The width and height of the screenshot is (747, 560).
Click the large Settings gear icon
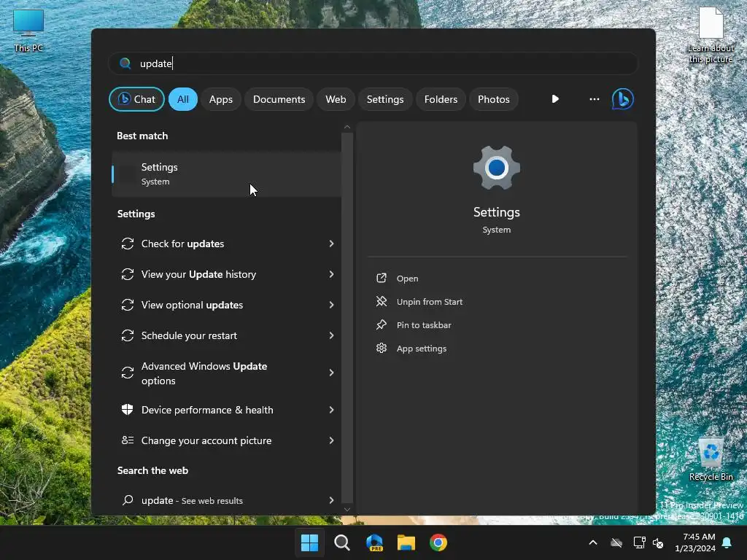coord(496,168)
